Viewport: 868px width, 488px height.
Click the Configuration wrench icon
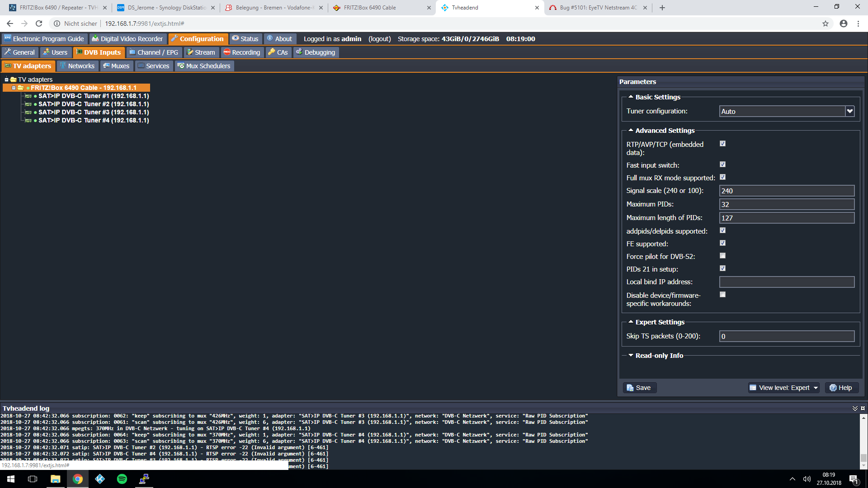pos(174,39)
